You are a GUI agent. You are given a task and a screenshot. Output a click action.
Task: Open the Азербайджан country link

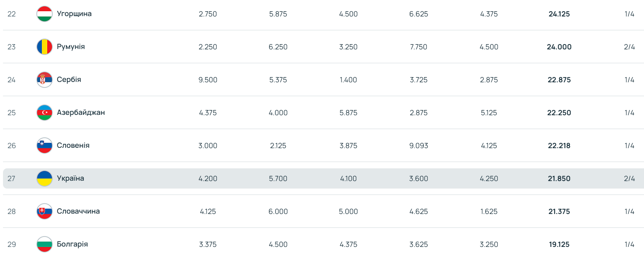pyautogui.click(x=81, y=113)
